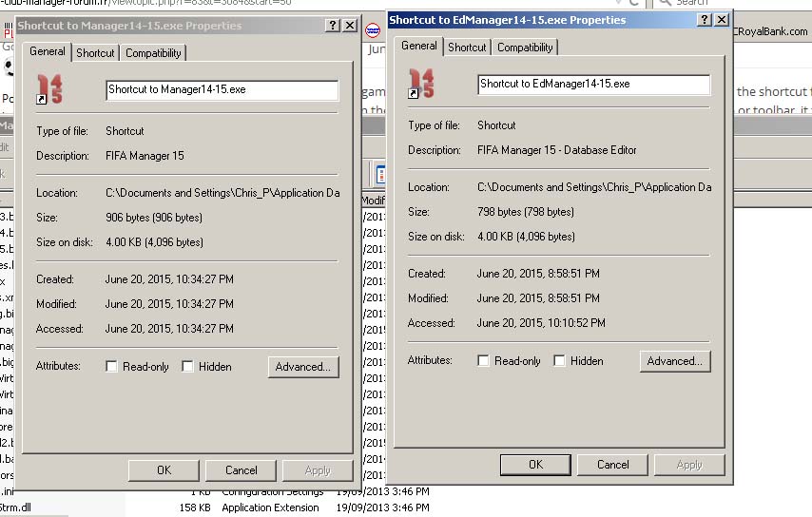
Task: Click Advanced... button in EdManager14-15 Properties
Action: (x=675, y=361)
